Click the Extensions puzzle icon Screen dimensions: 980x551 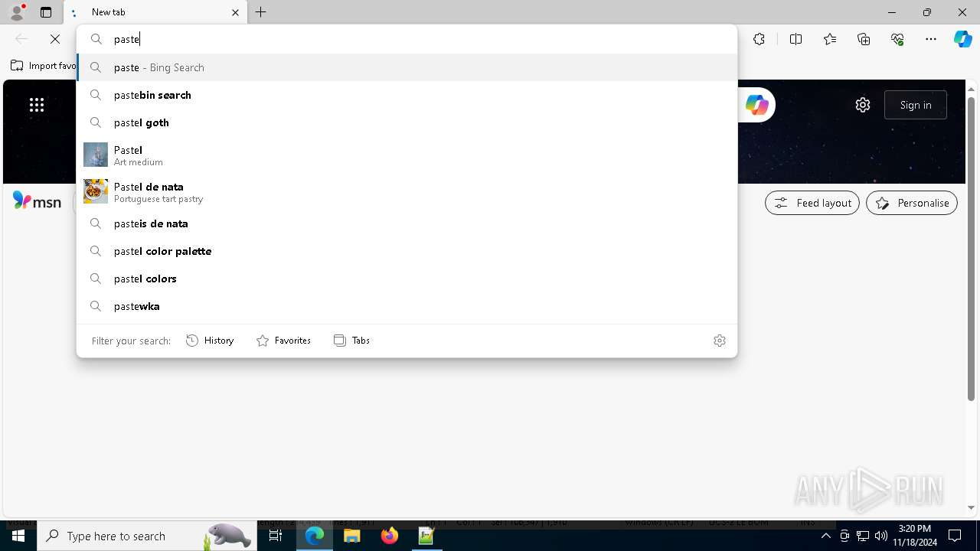pyautogui.click(x=759, y=39)
